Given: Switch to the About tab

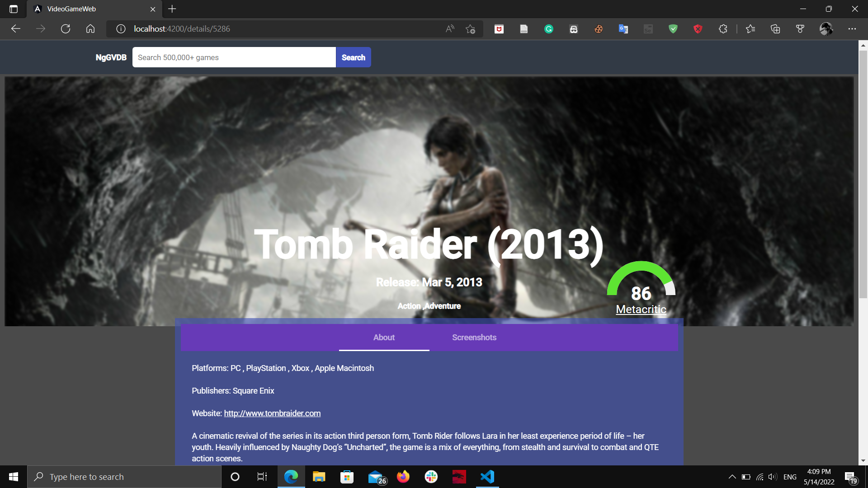Looking at the screenshot, I should point(384,338).
